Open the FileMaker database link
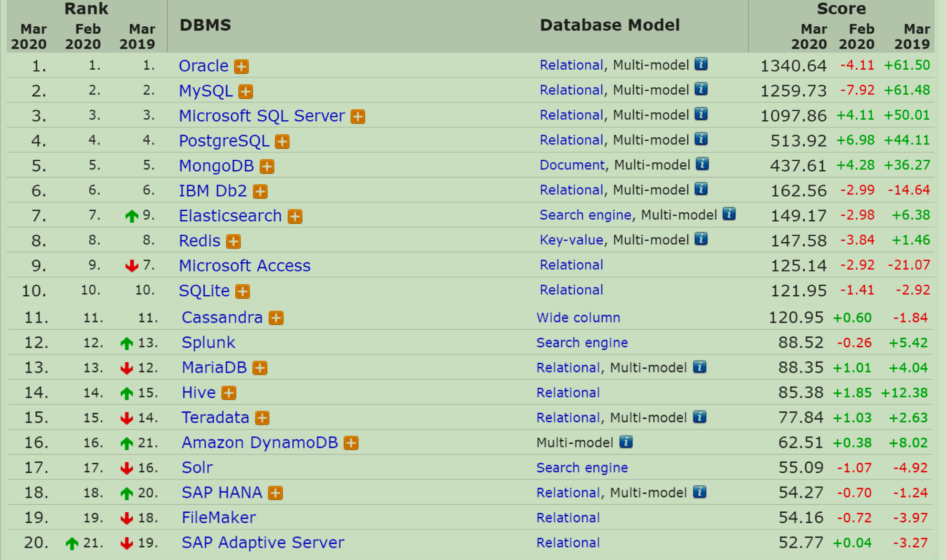Image resolution: width=946 pixels, height=560 pixels. pos(219,518)
